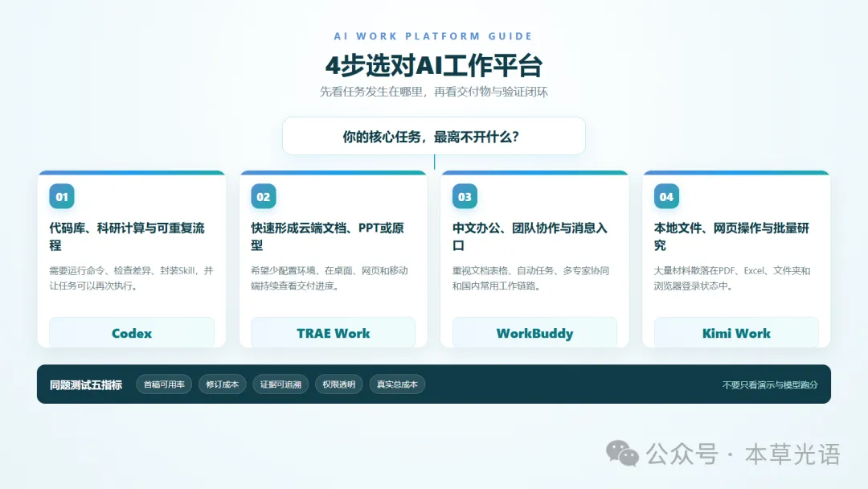Click the description 希望少配置环境
Screen dimensions: 868x489
coord(330,278)
